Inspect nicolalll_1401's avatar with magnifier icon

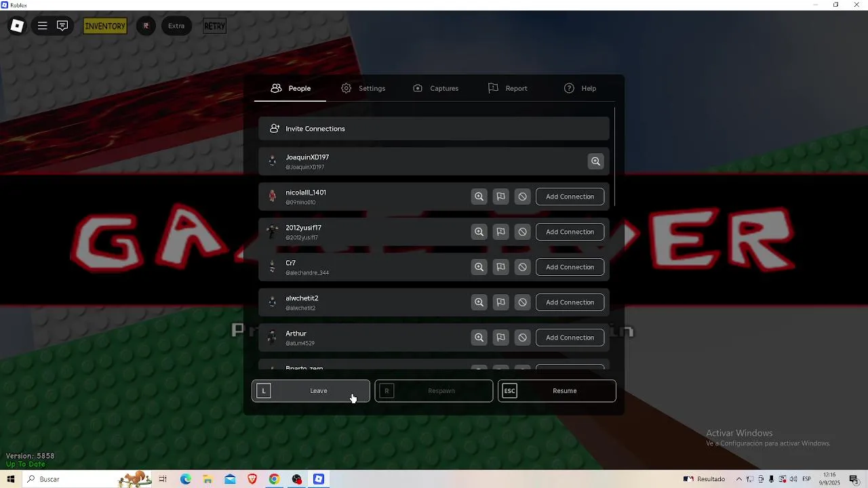point(479,197)
